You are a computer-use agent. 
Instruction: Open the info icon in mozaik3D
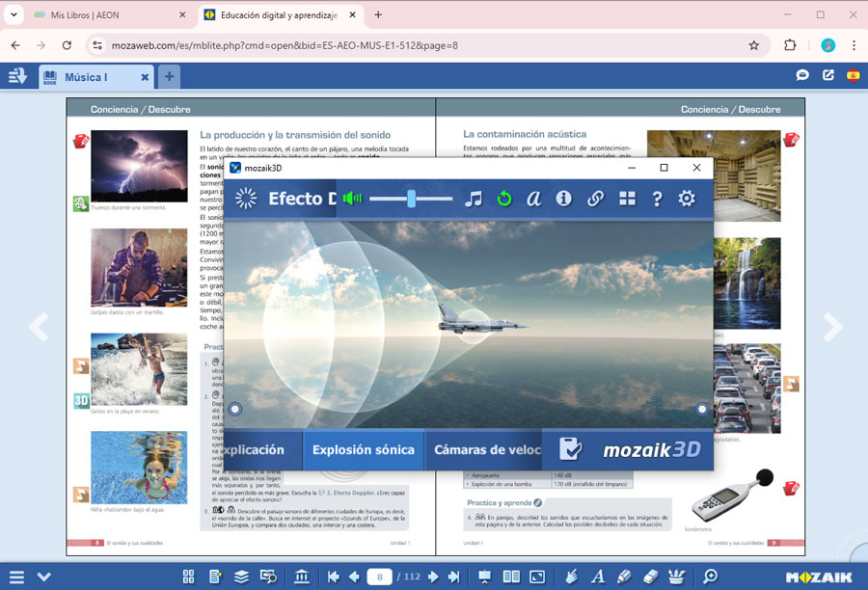point(564,199)
